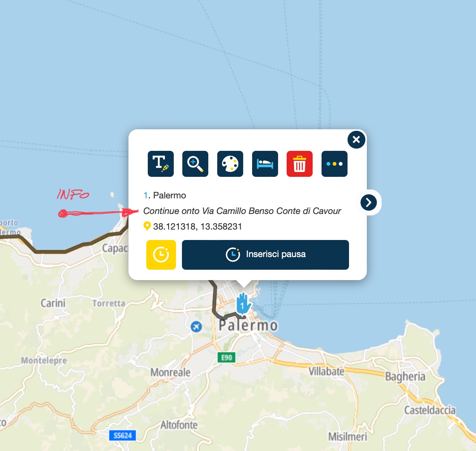476x451 pixels.
Task: Open the three dots more options
Action: tap(335, 164)
